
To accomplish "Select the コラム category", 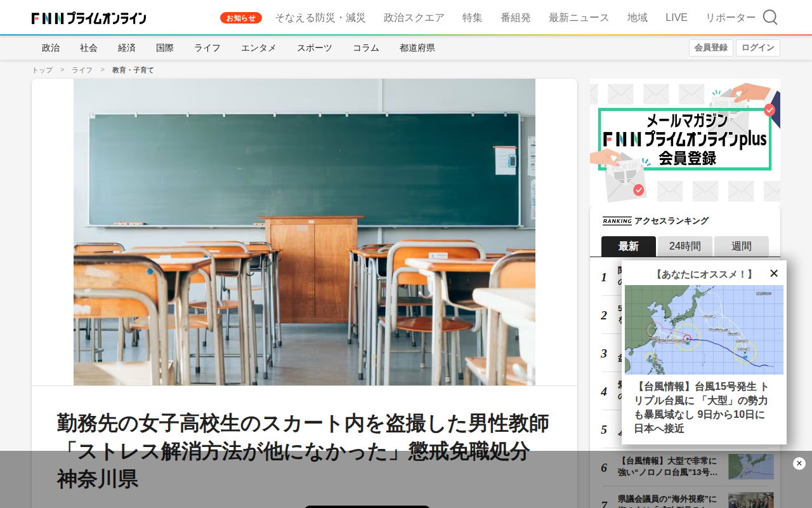I will (x=366, y=48).
